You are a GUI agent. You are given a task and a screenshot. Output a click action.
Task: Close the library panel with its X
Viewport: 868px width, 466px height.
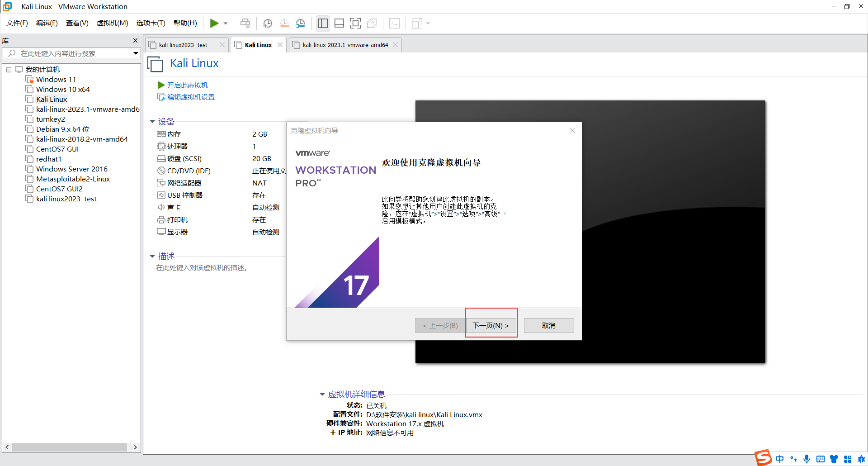[135, 41]
